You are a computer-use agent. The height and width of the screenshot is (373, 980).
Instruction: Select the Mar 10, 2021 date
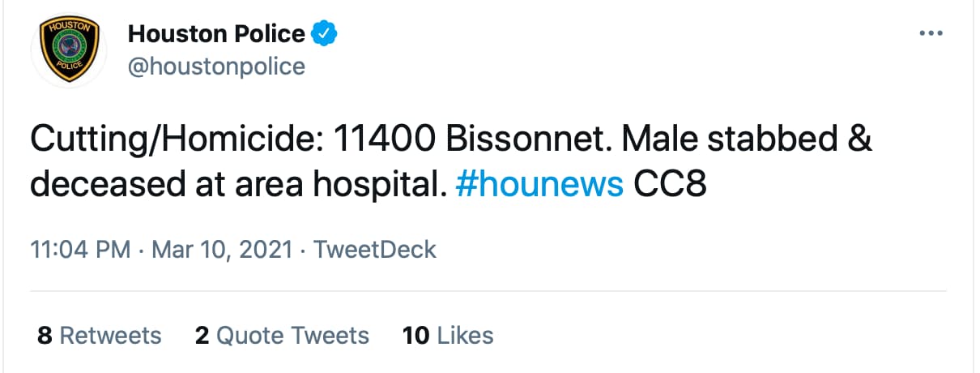pos(219,249)
